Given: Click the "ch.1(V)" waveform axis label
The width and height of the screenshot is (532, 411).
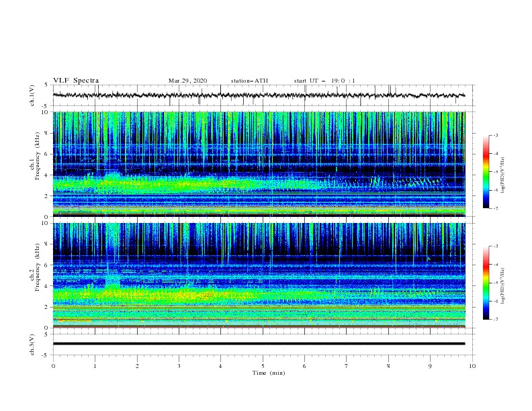Looking at the screenshot, I should [32, 95].
